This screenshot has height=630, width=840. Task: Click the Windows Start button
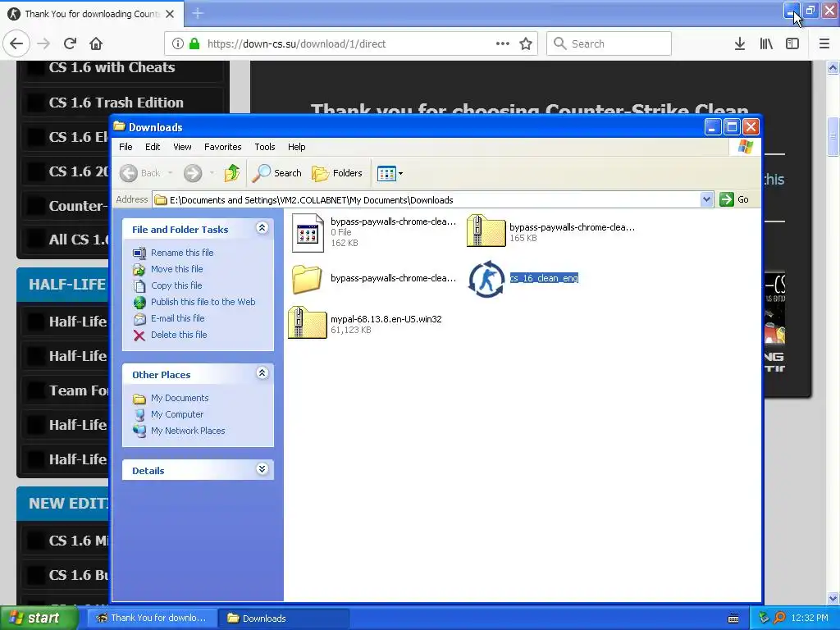[x=39, y=619]
